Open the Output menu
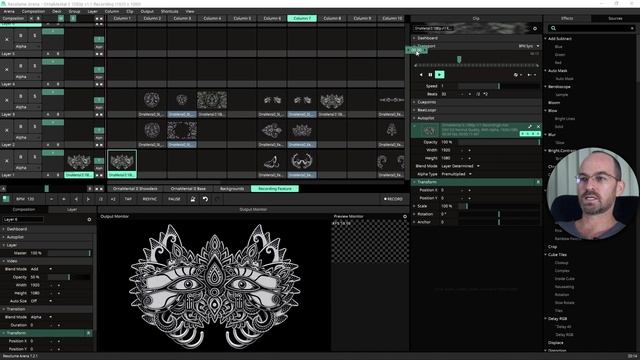This screenshot has width=640, height=360. pos(147,11)
